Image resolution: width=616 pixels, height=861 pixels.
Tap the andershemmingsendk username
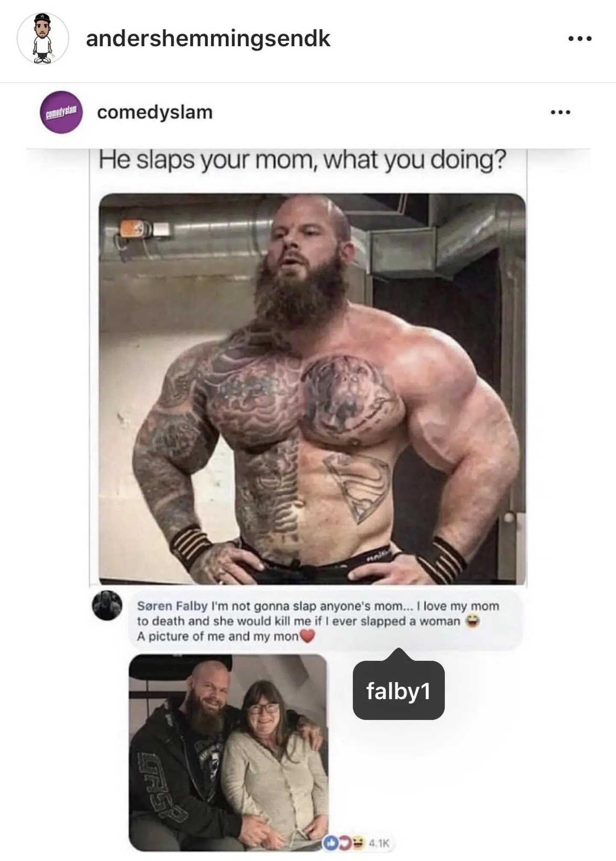[208, 39]
